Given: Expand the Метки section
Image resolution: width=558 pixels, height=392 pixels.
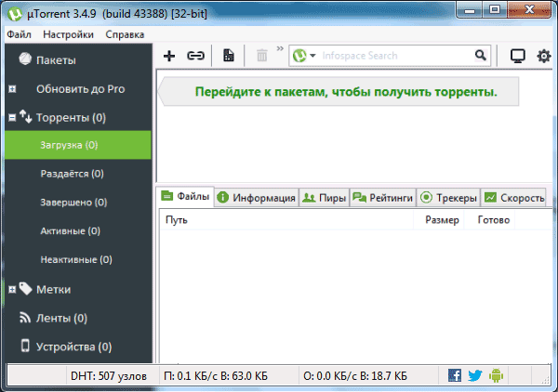Looking at the screenshot, I should click(11, 290).
